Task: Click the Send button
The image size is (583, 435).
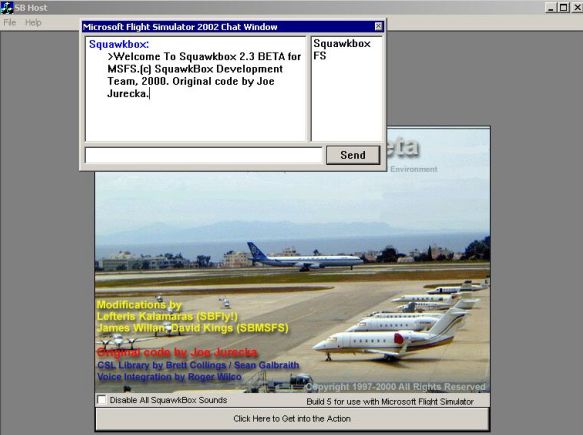Action: [x=353, y=155]
